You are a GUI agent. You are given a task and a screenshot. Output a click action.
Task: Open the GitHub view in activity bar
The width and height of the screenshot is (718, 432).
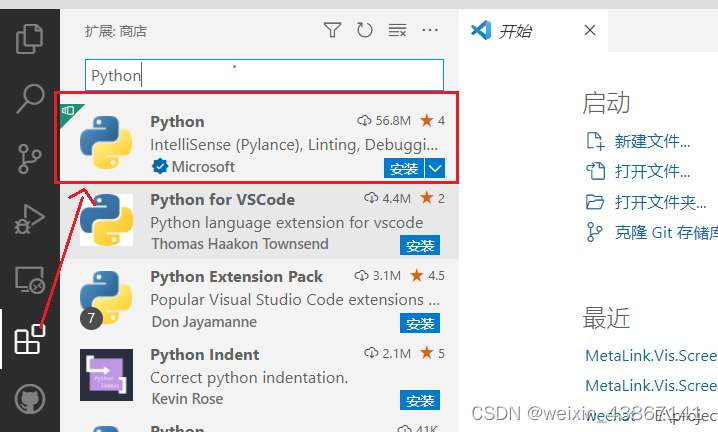pos(30,399)
